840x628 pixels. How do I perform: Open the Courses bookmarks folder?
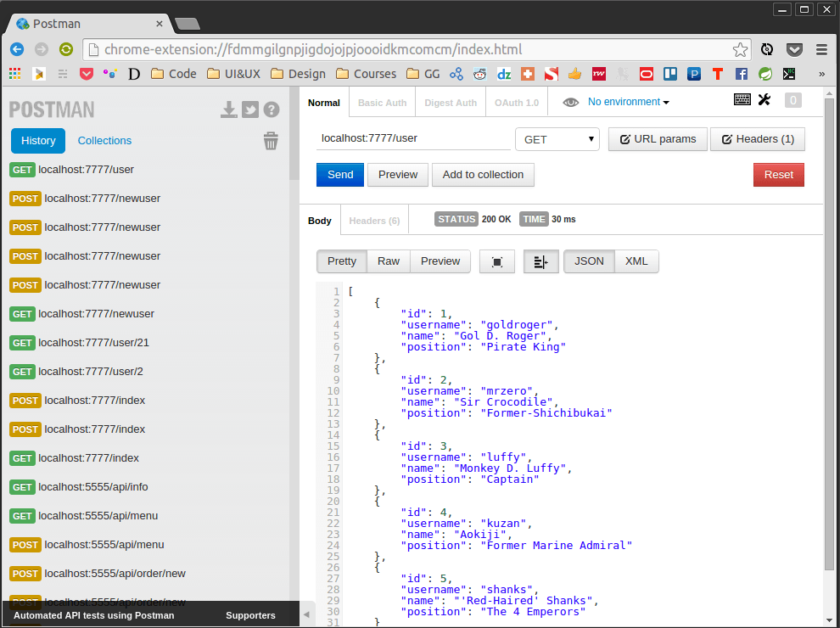pyautogui.click(x=367, y=74)
